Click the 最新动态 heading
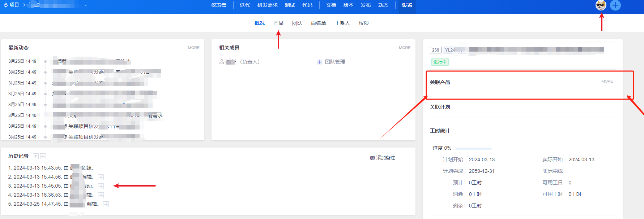 [18, 48]
